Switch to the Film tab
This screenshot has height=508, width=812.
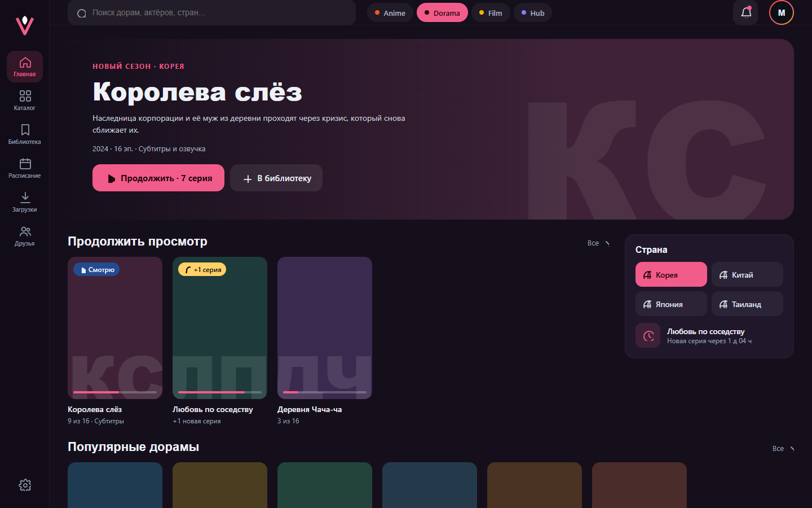pos(491,12)
